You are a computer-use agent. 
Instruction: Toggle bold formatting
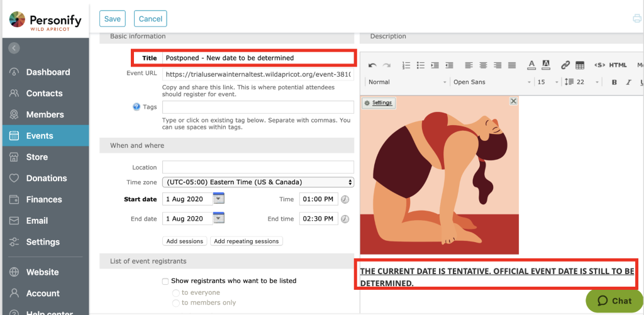tap(614, 82)
